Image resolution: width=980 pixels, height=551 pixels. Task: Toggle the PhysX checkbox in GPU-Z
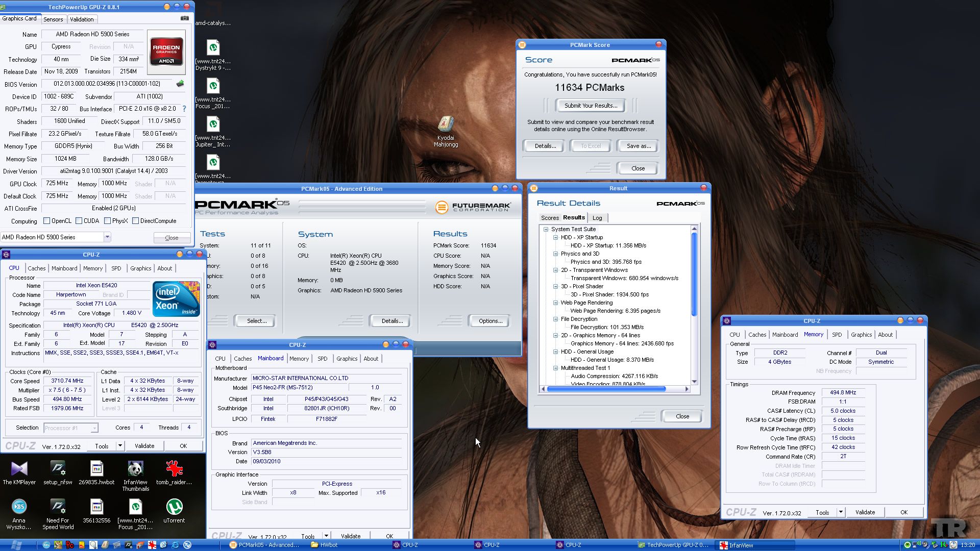pos(108,221)
